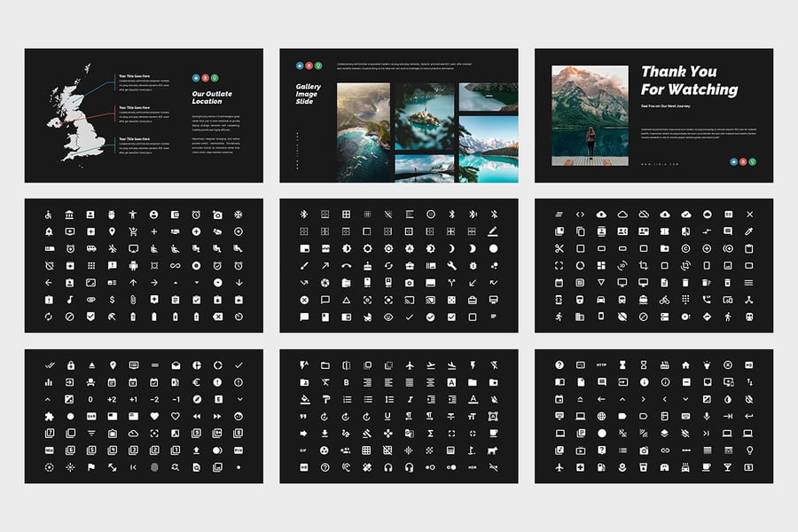Screen dimensions: 798x532
Task: Click the bicycle icon
Action: pyautogui.click(x=664, y=299)
